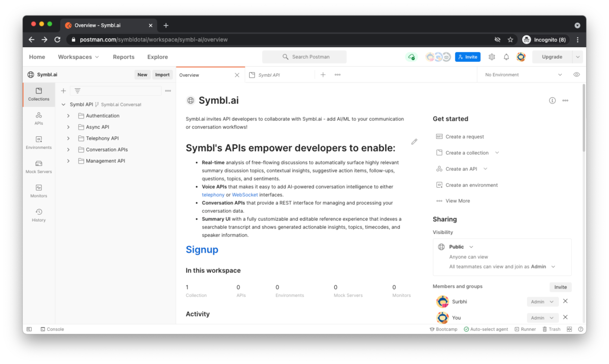
Task: Open new tab with plus icon
Action: click(323, 75)
